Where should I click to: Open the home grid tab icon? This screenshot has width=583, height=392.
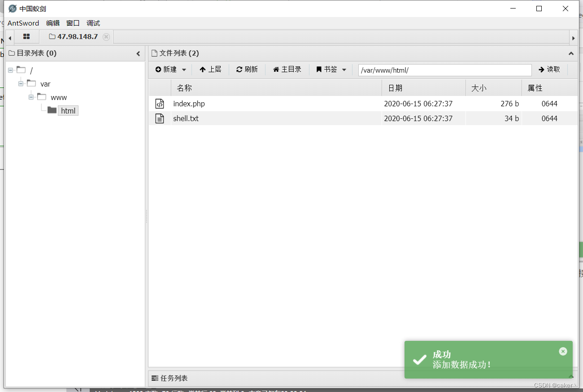(x=26, y=36)
